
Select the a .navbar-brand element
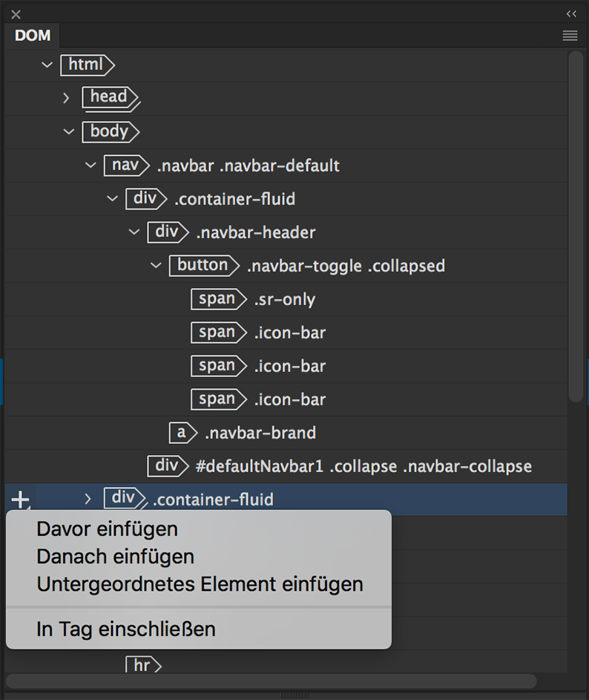click(x=182, y=433)
